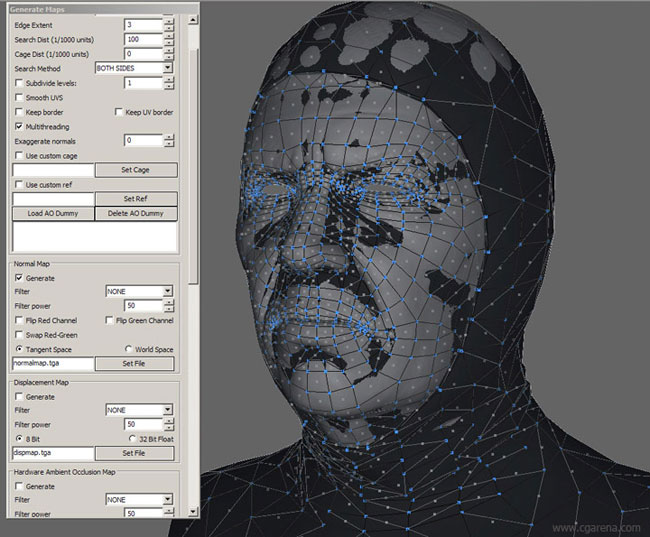The height and width of the screenshot is (537, 650).
Task: Click the normalmap.tga filename field
Action: point(53,364)
